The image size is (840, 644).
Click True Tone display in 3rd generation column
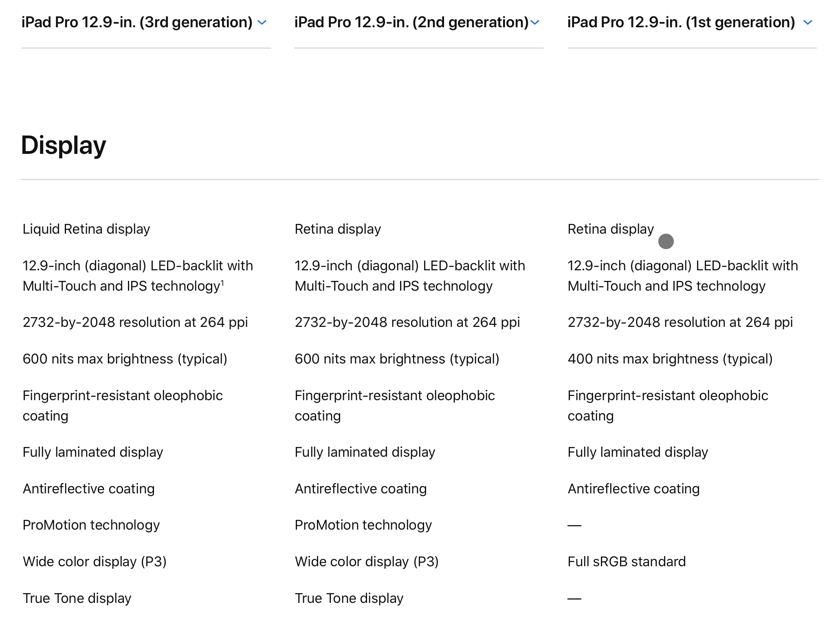(77, 598)
